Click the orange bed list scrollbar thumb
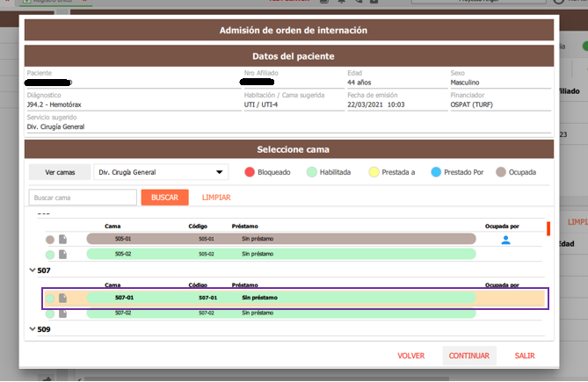 548,228
